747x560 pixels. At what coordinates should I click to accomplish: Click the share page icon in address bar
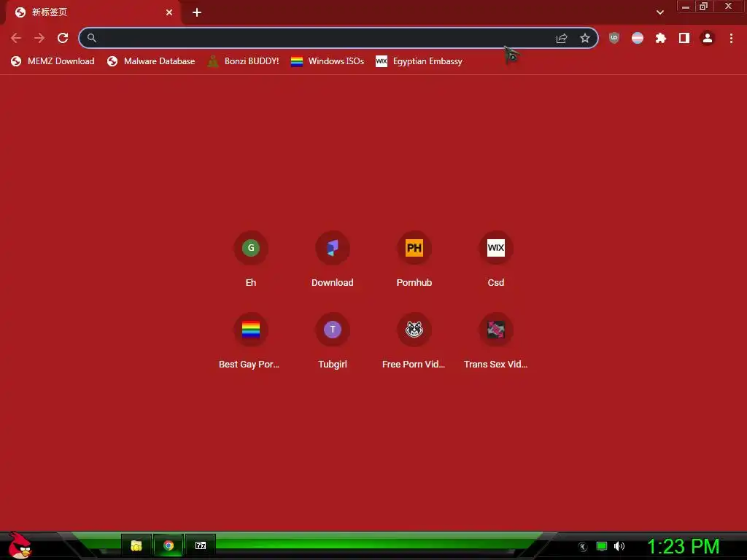click(562, 38)
